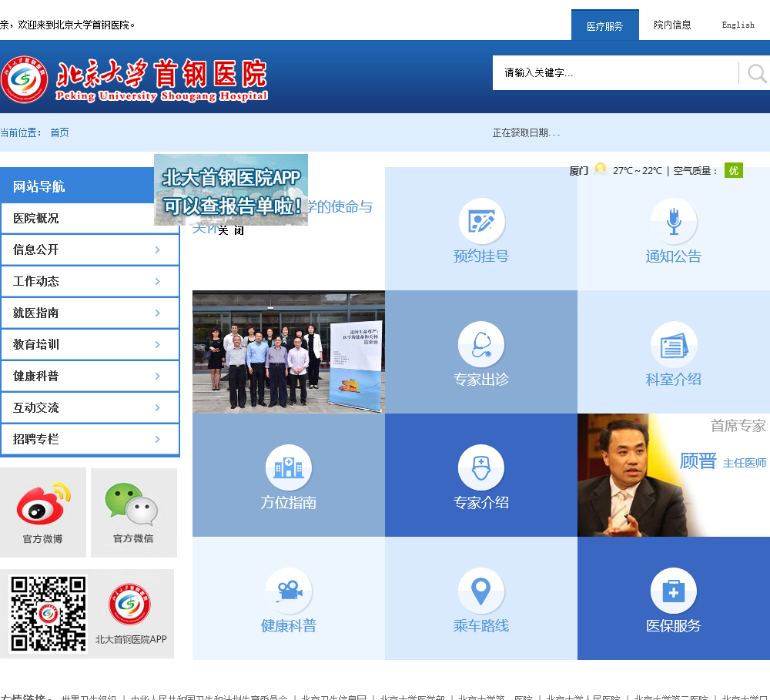Expand the 互动交流 menu arrow
The height and width of the screenshot is (700, 770).
pos(158,407)
